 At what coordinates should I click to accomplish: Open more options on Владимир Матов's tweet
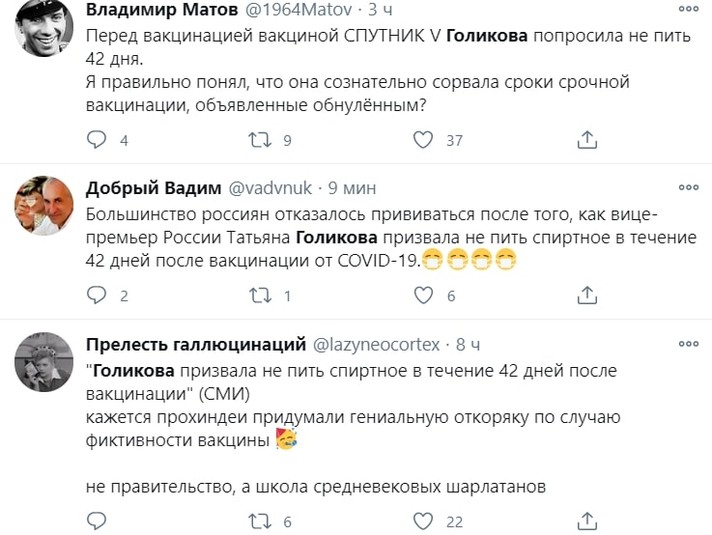[x=689, y=9]
